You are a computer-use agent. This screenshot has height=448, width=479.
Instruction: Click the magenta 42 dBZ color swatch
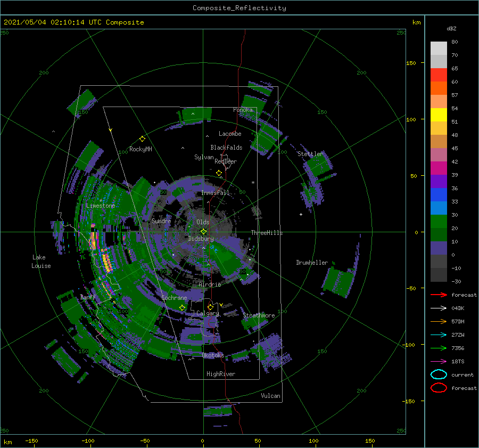pyautogui.click(x=439, y=168)
